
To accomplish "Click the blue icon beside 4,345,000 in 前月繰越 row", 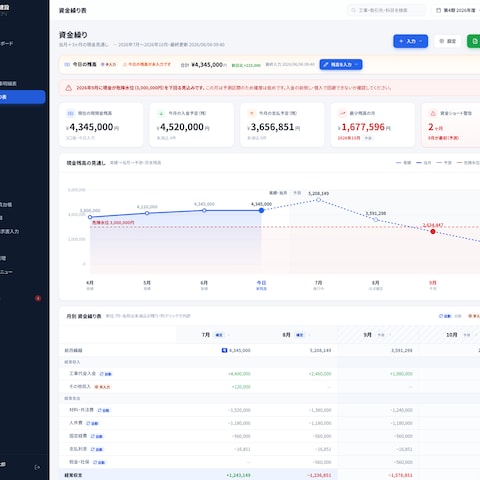I will pyautogui.click(x=224, y=350).
